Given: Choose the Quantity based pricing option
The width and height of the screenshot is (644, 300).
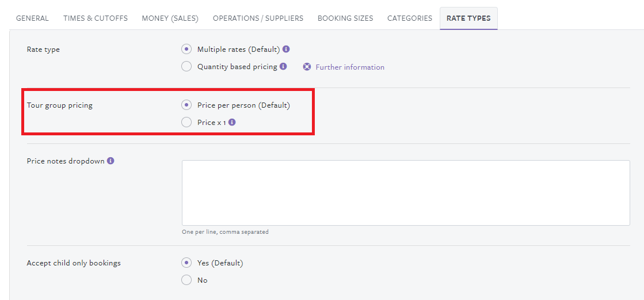Looking at the screenshot, I should pyautogui.click(x=186, y=67).
